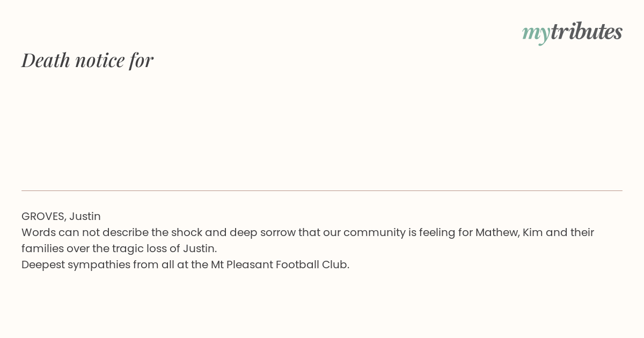Click the sentence starting "Words can not describe"

308,240
